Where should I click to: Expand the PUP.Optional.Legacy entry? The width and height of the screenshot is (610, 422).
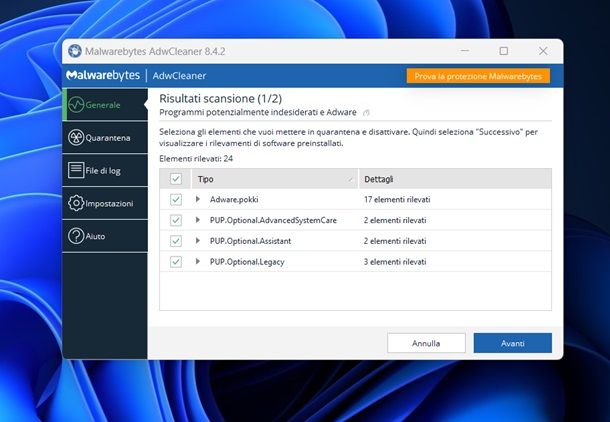click(198, 262)
